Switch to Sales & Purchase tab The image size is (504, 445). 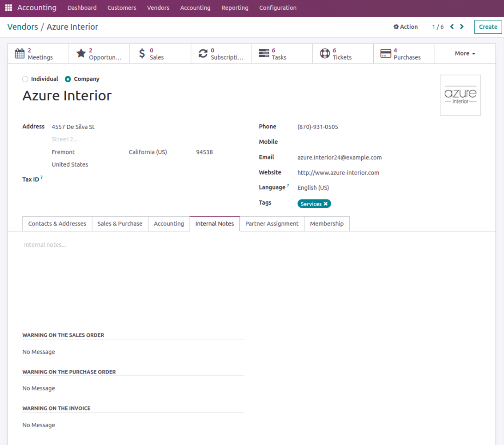pos(120,224)
